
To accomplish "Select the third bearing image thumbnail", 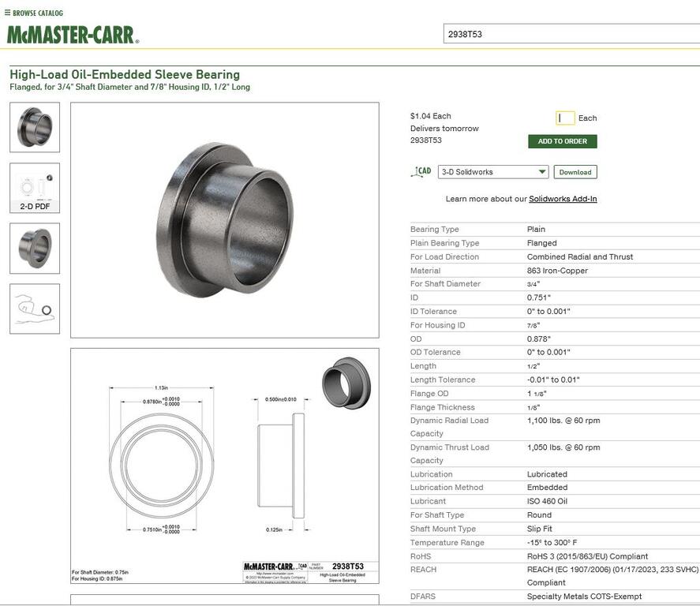I will (x=35, y=248).
